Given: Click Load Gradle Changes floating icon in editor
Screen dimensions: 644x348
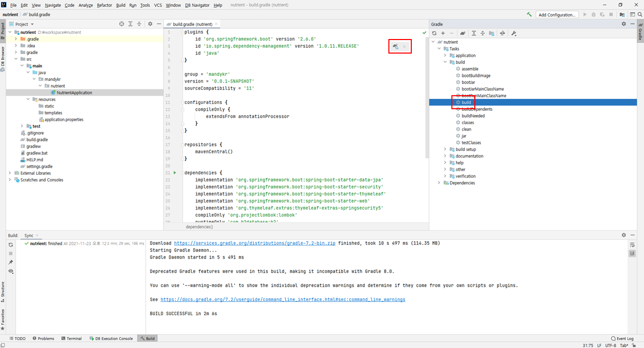Looking at the screenshot, I should (395, 47).
